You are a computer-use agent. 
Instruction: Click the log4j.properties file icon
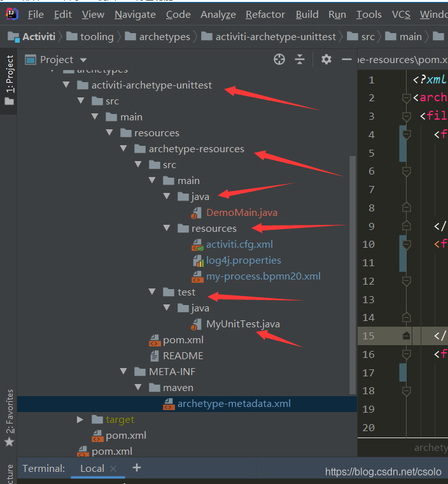click(198, 261)
